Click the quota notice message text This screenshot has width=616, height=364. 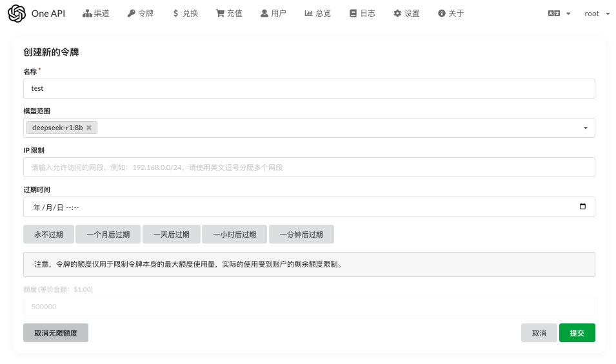tap(188, 264)
